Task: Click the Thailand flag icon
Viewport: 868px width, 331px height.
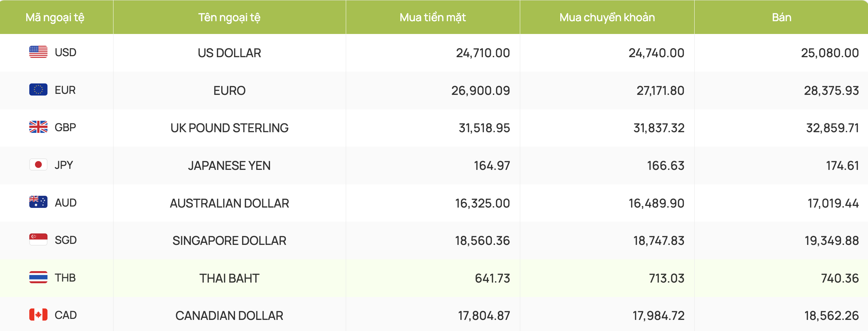Action: pyautogui.click(x=38, y=278)
